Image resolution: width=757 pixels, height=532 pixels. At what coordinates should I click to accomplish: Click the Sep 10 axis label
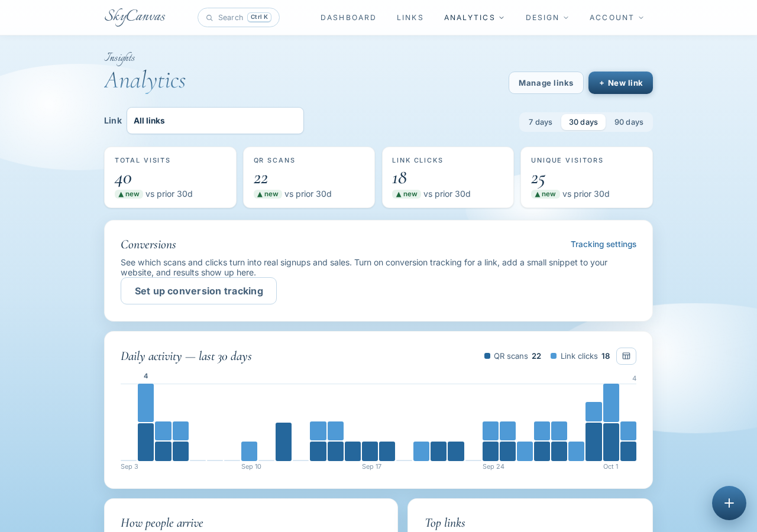point(251,466)
